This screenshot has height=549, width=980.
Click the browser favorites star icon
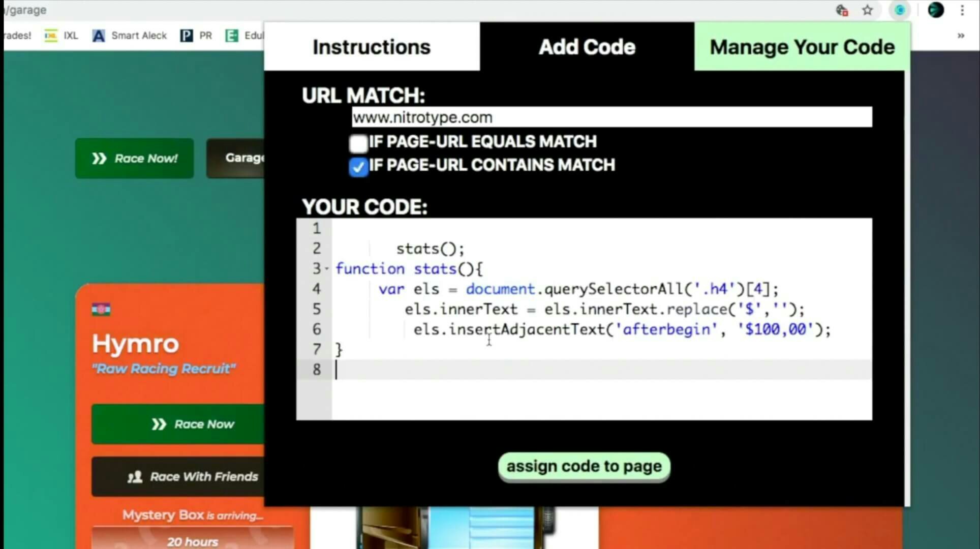pyautogui.click(x=870, y=10)
